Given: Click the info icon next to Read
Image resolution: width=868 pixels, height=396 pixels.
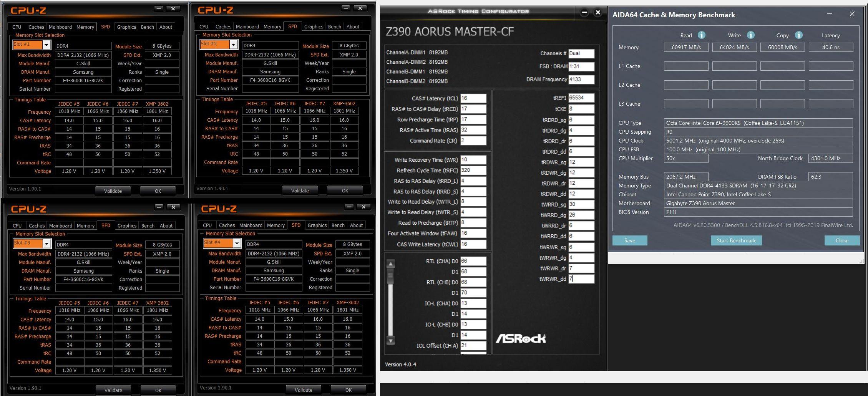Looking at the screenshot, I should coord(702,35).
